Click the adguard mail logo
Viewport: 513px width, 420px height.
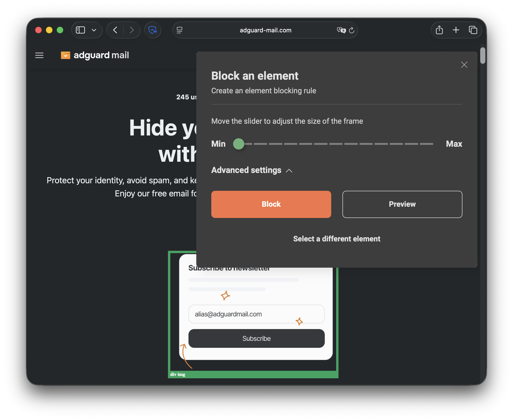click(95, 55)
